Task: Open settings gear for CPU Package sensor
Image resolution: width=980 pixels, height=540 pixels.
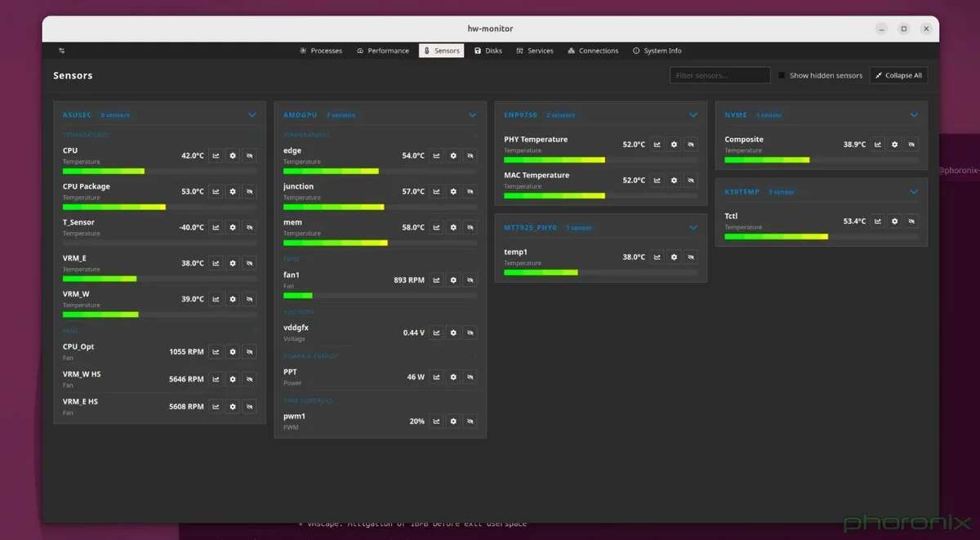Action: coord(233,191)
